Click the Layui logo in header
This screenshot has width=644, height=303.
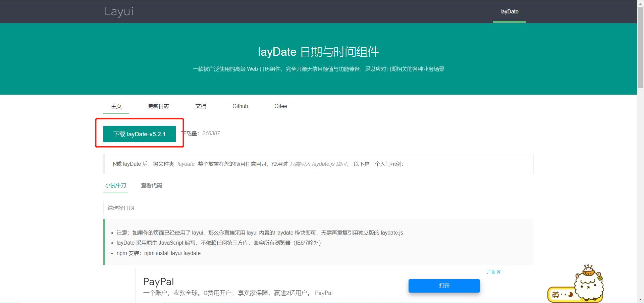point(119,11)
